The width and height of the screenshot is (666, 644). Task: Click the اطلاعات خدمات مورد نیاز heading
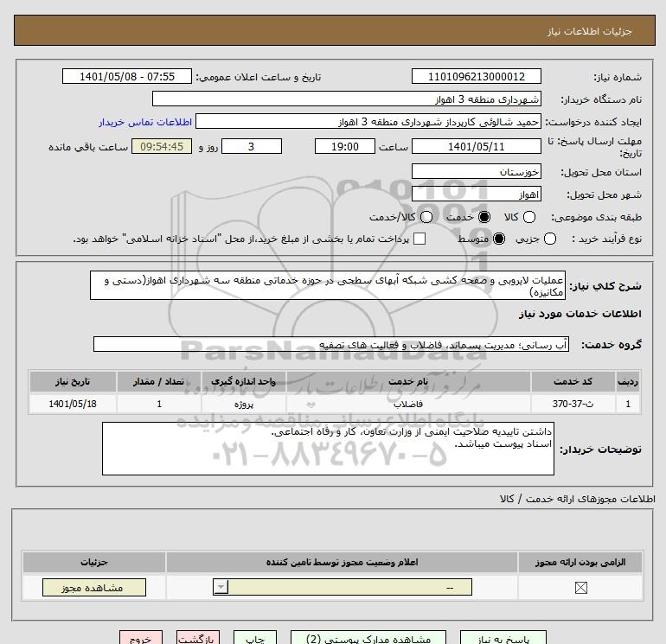click(x=580, y=314)
